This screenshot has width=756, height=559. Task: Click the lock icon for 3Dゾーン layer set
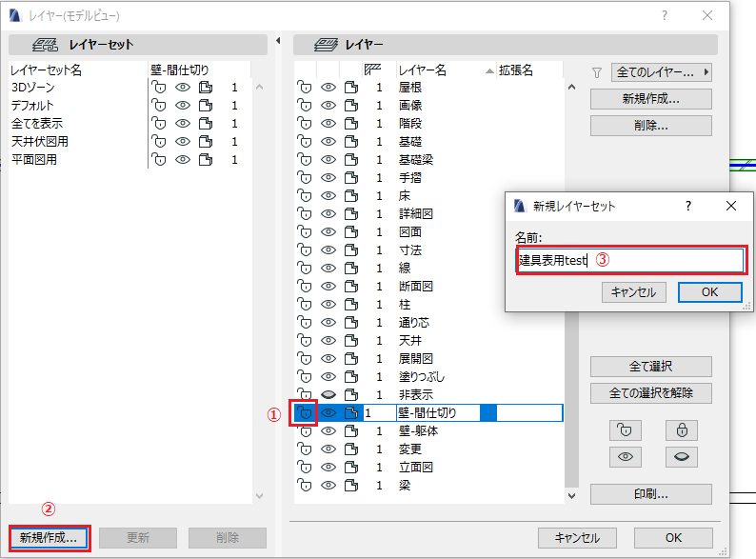[x=159, y=88]
